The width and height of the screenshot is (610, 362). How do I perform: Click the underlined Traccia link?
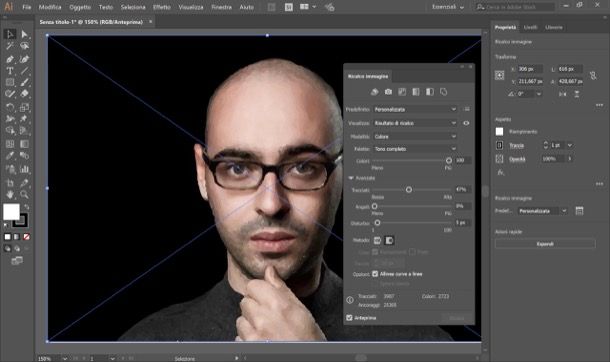click(517, 145)
